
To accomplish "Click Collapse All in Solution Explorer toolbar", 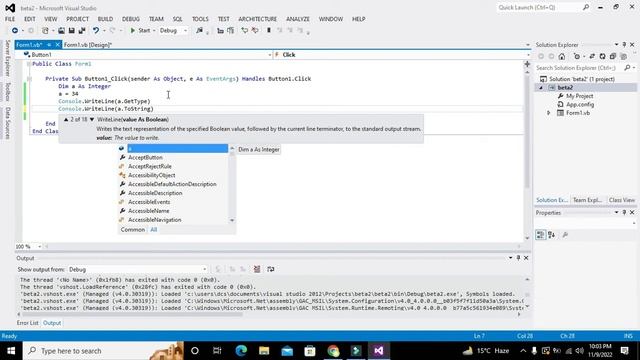I will [613, 57].
